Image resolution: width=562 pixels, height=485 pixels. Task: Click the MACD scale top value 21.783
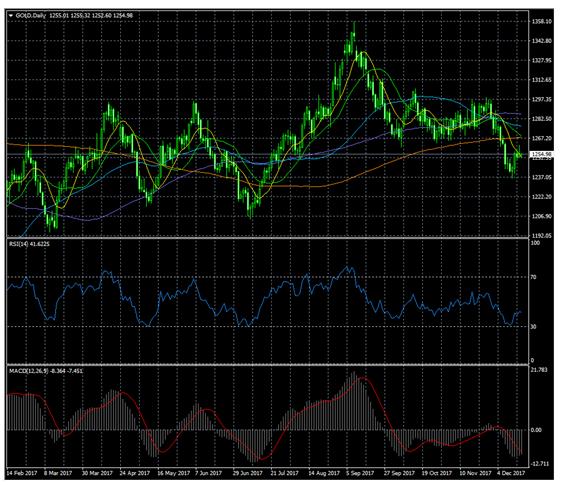coord(540,370)
